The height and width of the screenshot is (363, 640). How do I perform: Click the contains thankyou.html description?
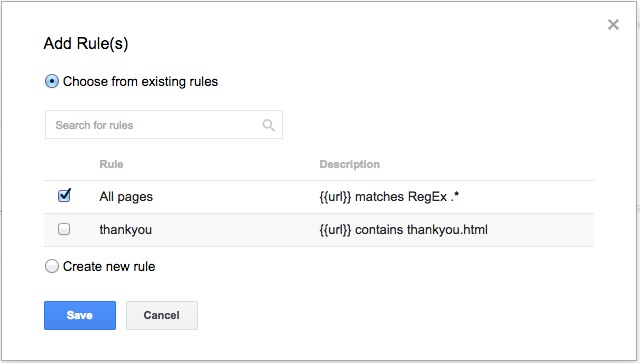(x=403, y=229)
